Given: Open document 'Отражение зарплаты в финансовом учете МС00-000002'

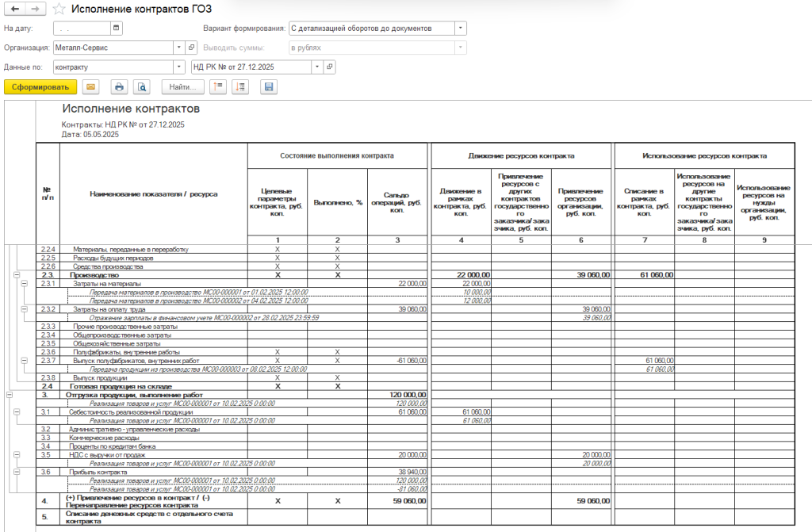Looking at the screenshot, I should [x=204, y=318].
